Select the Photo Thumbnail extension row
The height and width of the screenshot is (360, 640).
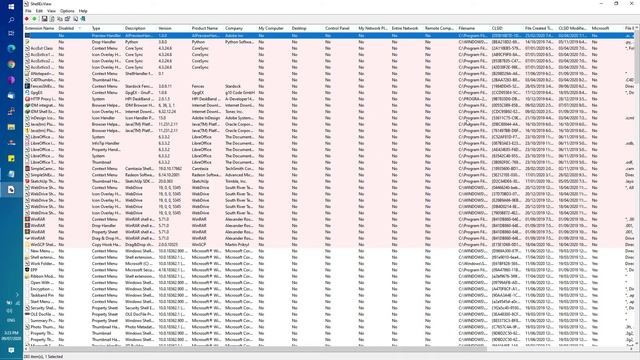pyautogui.click(x=329, y=327)
